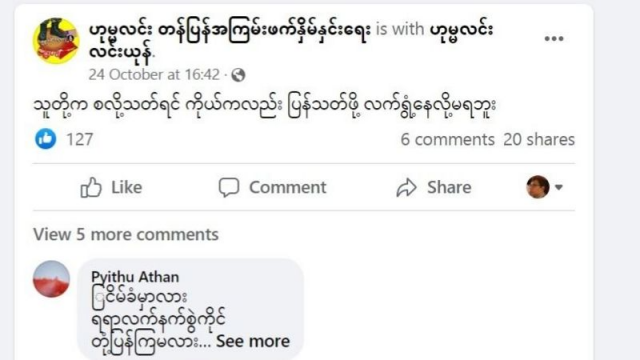Click the small commenter identity avatar
Screen dimensions: 640x360
(x=538, y=187)
